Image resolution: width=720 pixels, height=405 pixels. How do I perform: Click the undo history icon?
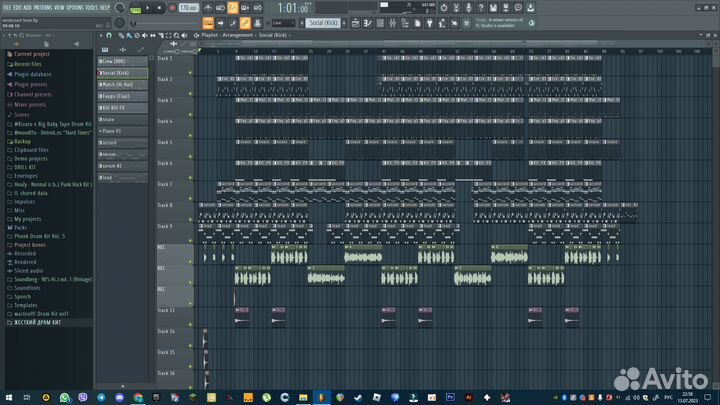[x=444, y=8]
